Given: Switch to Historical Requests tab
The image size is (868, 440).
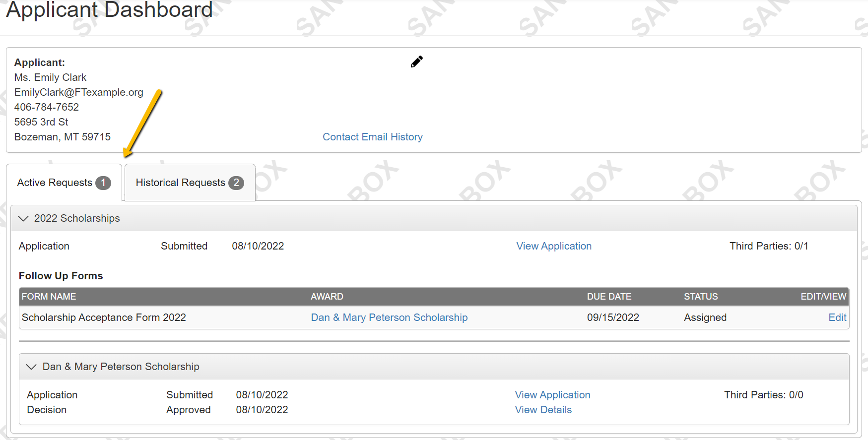Looking at the screenshot, I should (190, 183).
